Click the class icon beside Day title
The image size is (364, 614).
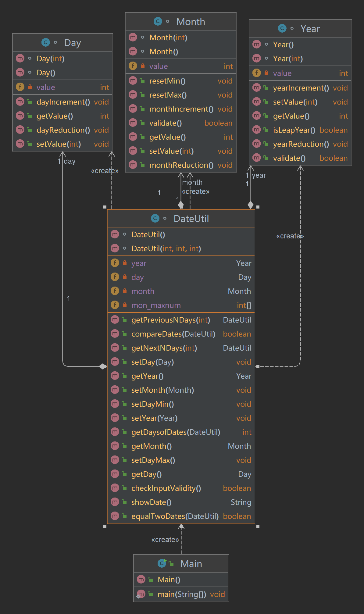(45, 42)
